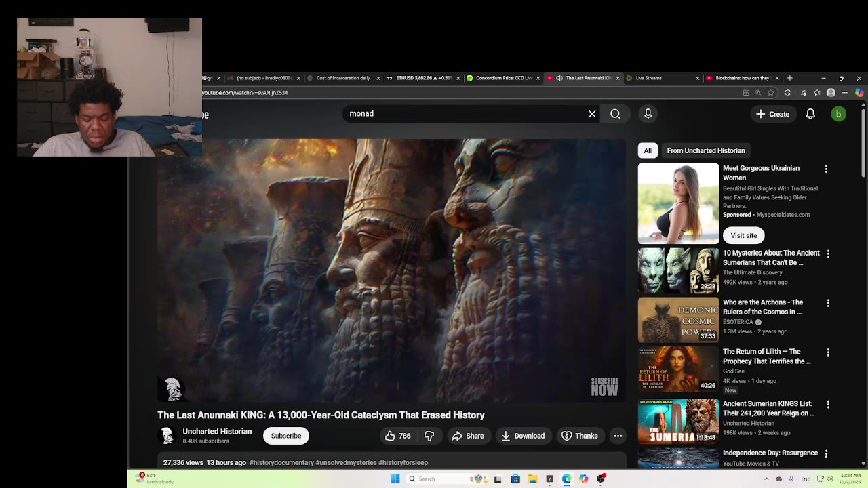The width and height of the screenshot is (868, 488).
Task: Dislike the video with thumbs down
Action: point(429,436)
